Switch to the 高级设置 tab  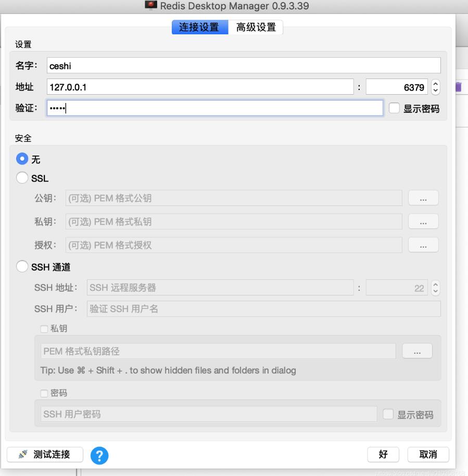pyautogui.click(x=256, y=28)
